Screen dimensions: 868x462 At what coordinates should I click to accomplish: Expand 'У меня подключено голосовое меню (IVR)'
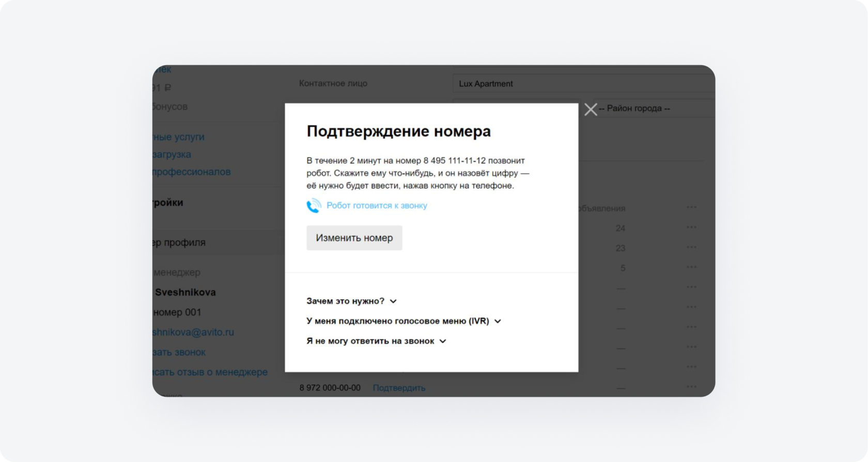404,321
